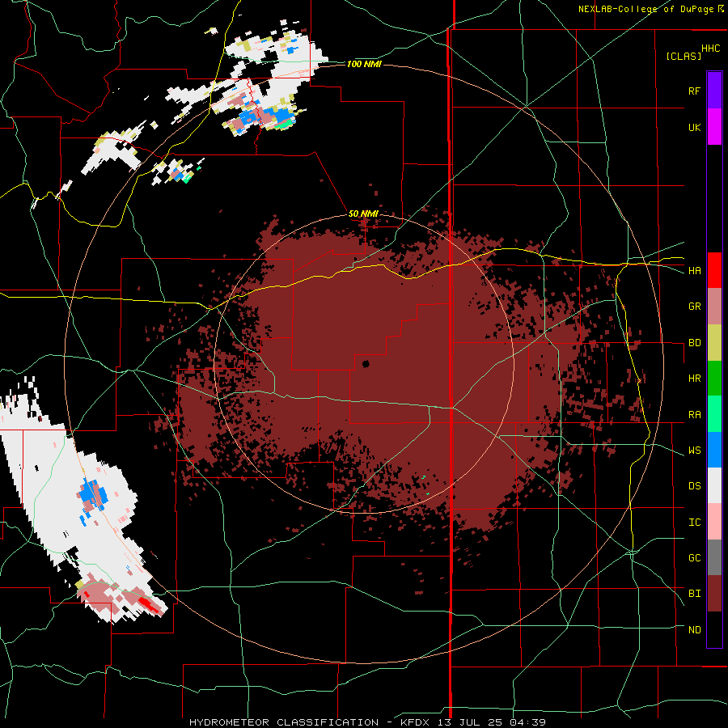Click the RF purple legend swatch
This screenshot has width=728, height=728.
714,91
